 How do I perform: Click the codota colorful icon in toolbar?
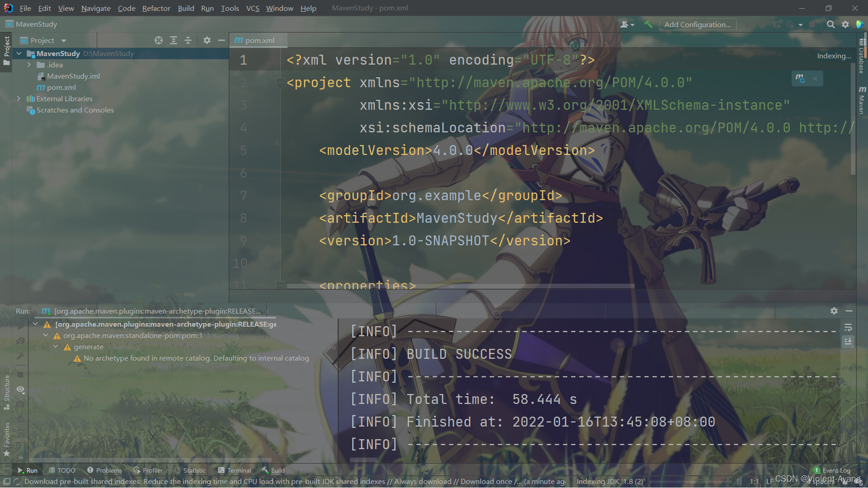click(860, 24)
